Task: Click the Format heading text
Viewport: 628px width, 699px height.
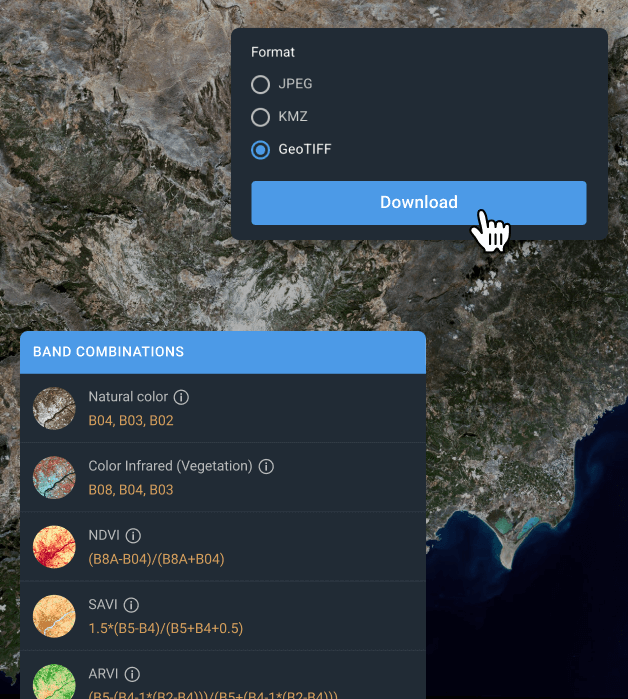Action: pyautogui.click(x=273, y=52)
